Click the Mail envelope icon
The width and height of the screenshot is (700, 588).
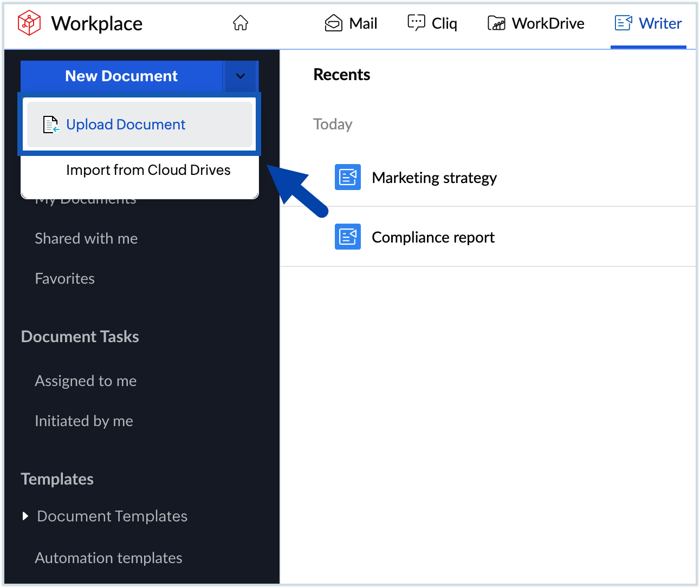coord(333,23)
